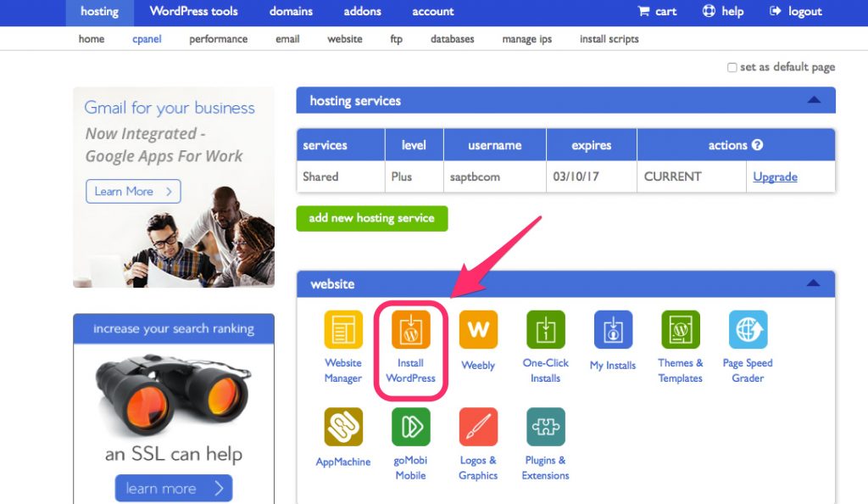The image size is (868, 504).
Task: Open the Install WordPress icon
Action: pyautogui.click(x=411, y=329)
